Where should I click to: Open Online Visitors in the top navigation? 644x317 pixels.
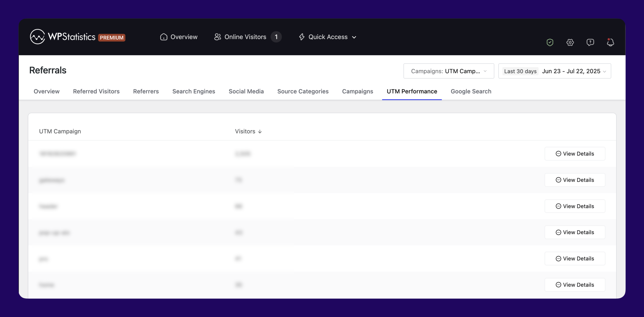(x=240, y=37)
